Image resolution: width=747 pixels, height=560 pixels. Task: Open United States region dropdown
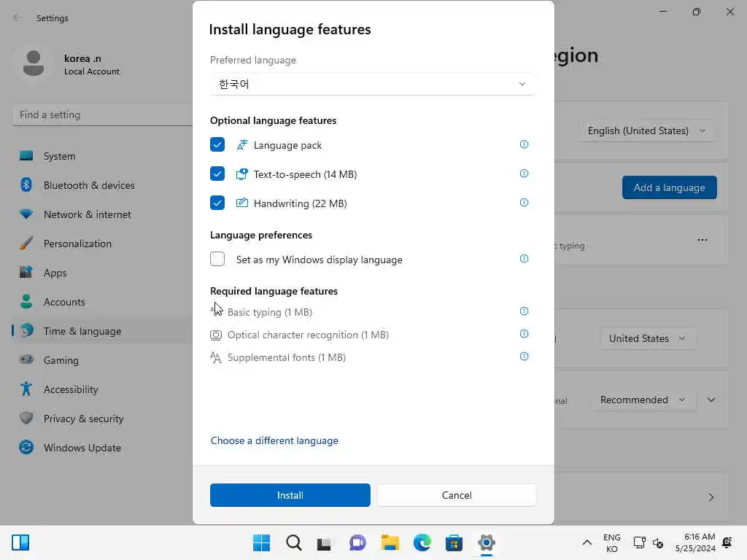pos(647,338)
